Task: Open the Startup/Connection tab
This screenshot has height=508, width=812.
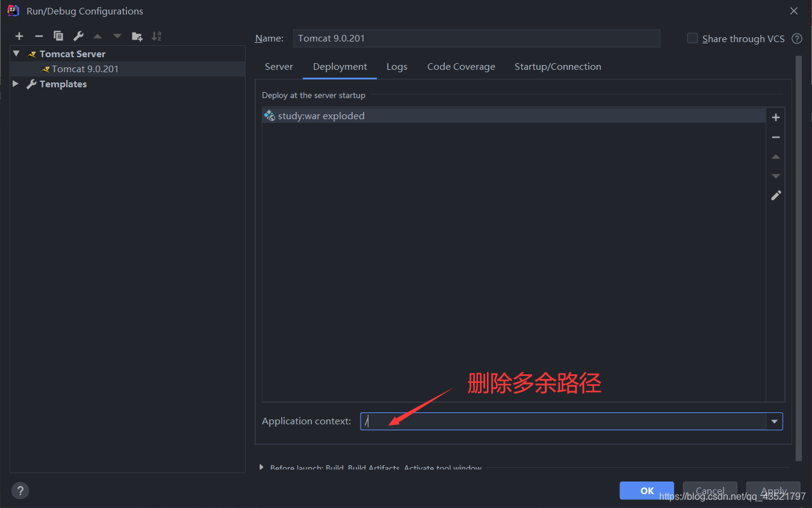Action: pyautogui.click(x=558, y=67)
